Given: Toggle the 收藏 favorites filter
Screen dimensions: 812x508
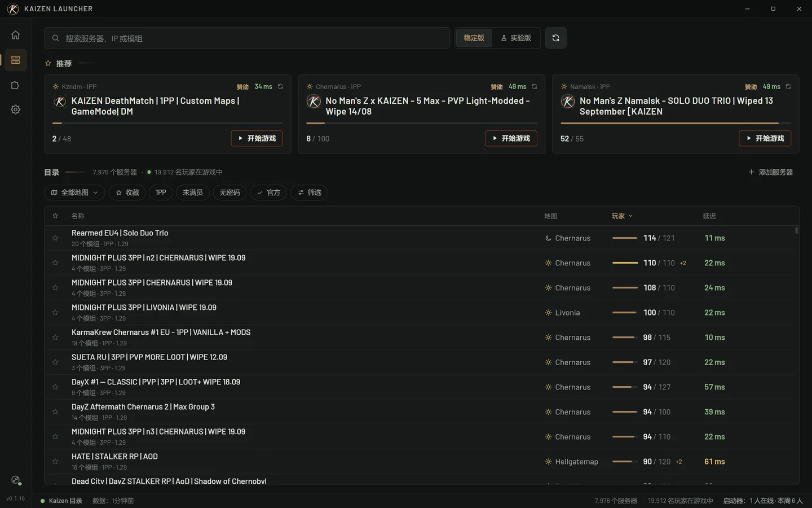Looking at the screenshot, I should pyautogui.click(x=127, y=192).
